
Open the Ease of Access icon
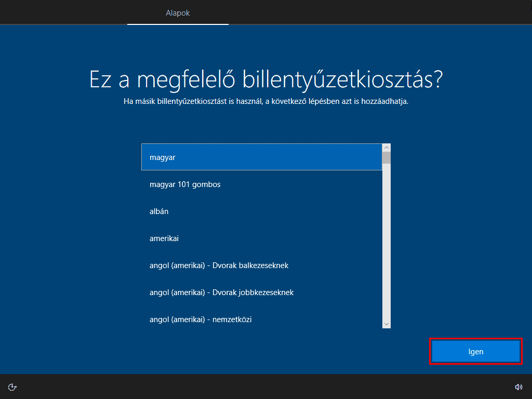point(12,387)
